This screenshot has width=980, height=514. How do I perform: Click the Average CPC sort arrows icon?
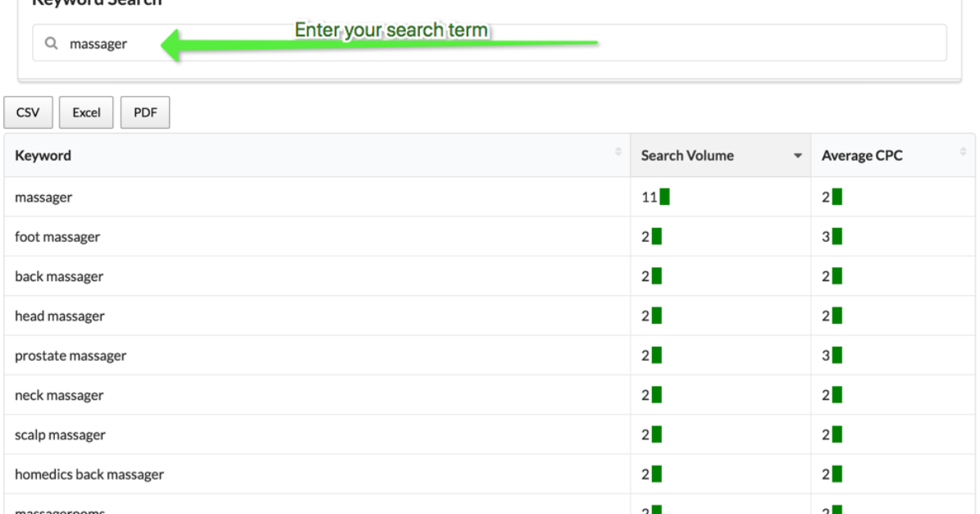pos(963,152)
